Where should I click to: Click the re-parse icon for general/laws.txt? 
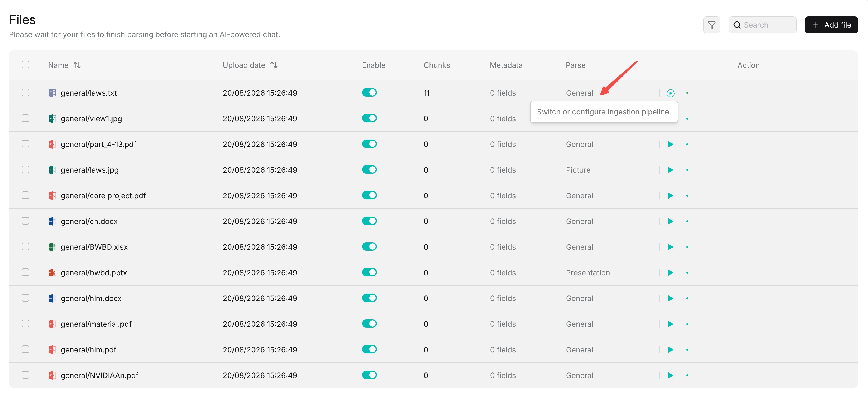tap(670, 93)
